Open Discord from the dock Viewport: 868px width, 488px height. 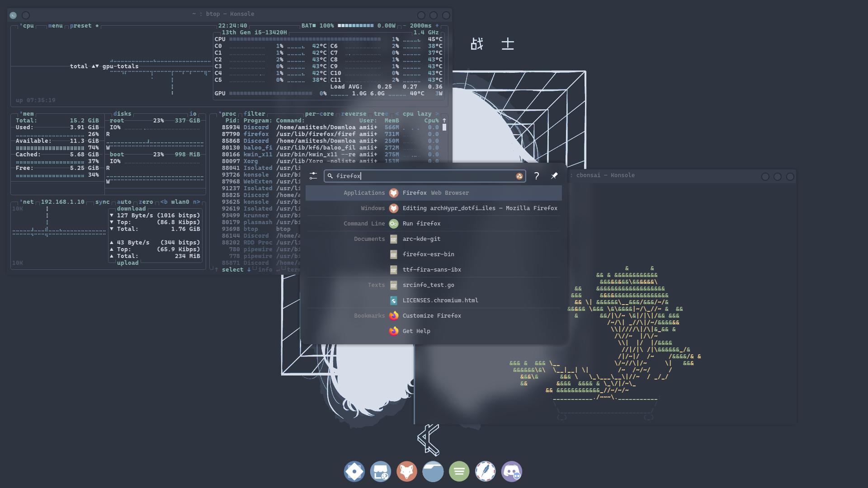(511, 472)
